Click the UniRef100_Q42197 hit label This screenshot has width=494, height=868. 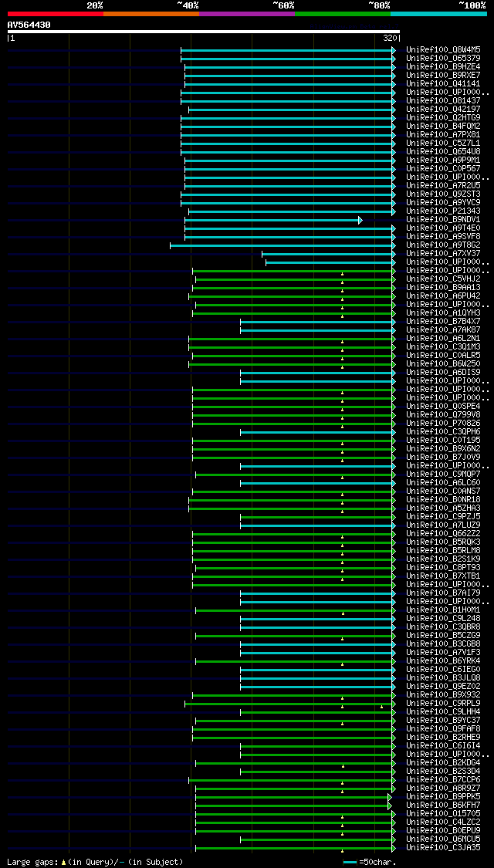[443, 109]
